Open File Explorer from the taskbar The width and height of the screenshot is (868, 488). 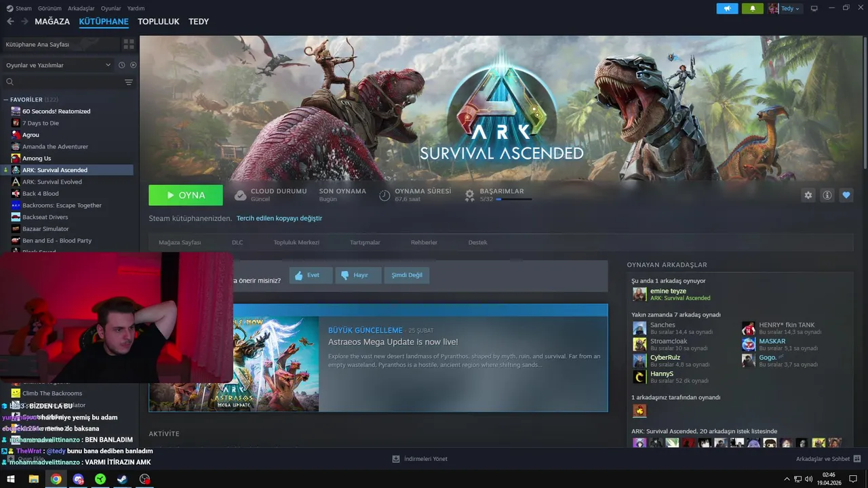pyautogui.click(x=33, y=479)
